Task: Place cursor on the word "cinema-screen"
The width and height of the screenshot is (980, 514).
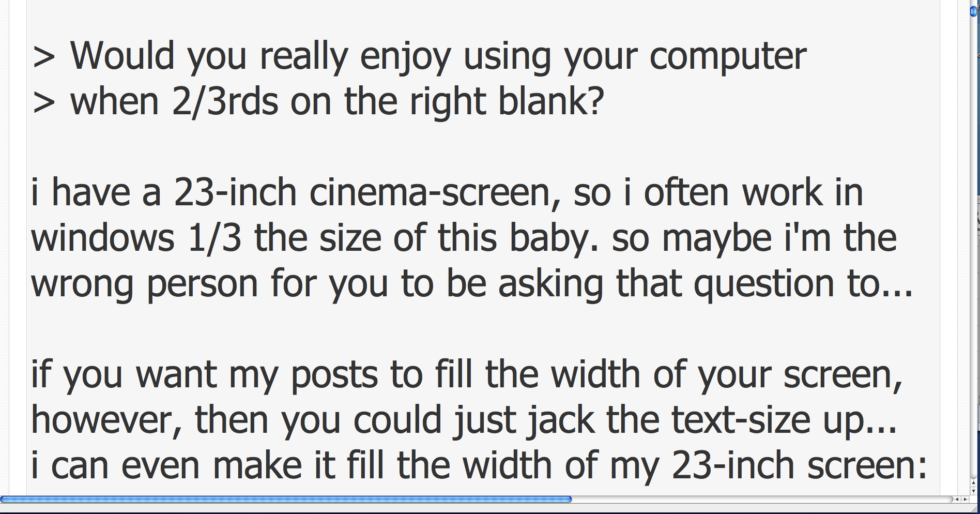Action: 435,192
